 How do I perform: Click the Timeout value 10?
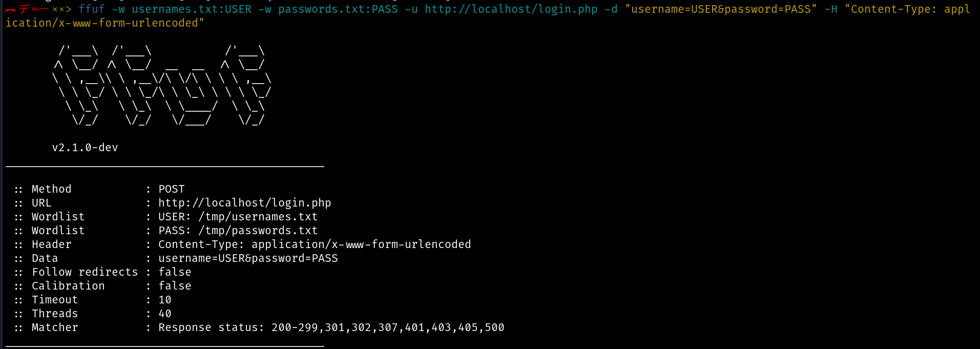[165, 300]
